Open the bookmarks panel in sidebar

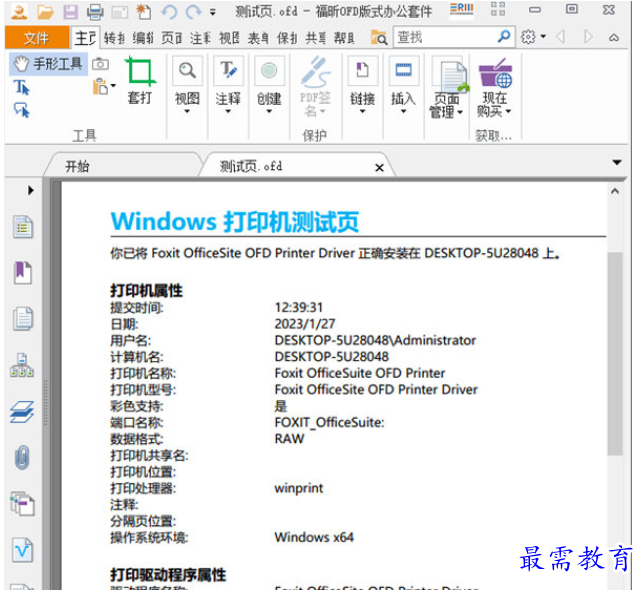pyautogui.click(x=22, y=272)
